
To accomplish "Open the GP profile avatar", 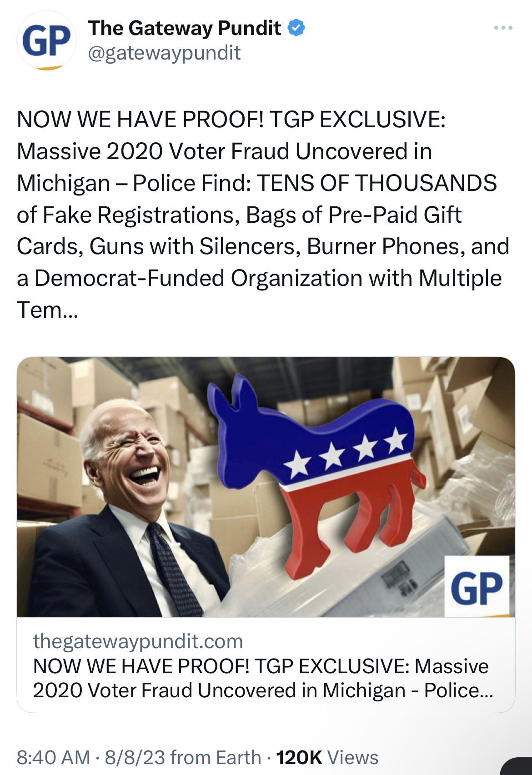I will coord(46,41).
